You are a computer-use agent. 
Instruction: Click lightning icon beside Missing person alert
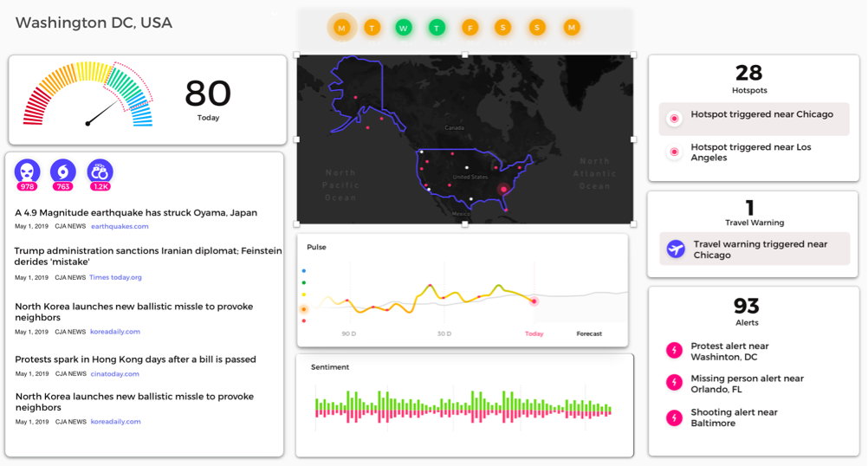[673, 383]
